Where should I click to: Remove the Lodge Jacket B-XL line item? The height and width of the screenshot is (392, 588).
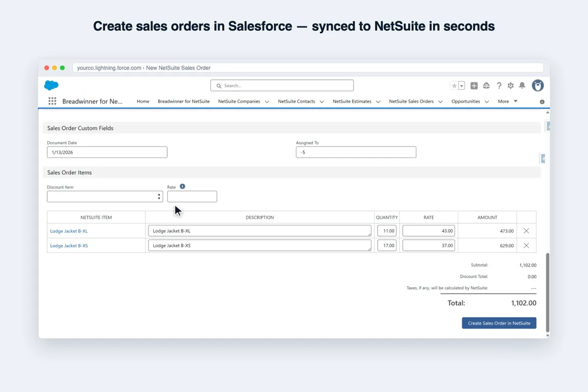(x=526, y=231)
